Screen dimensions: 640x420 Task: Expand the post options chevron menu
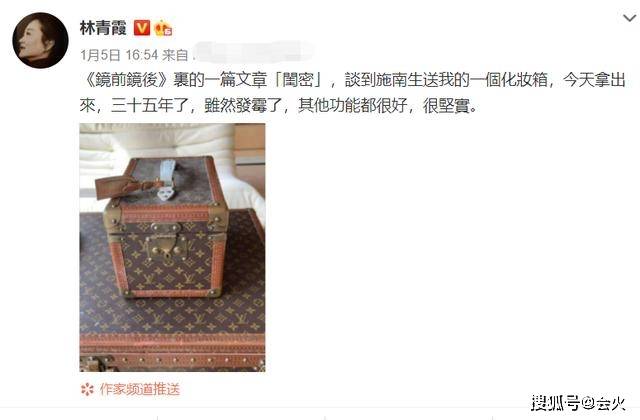point(629,18)
